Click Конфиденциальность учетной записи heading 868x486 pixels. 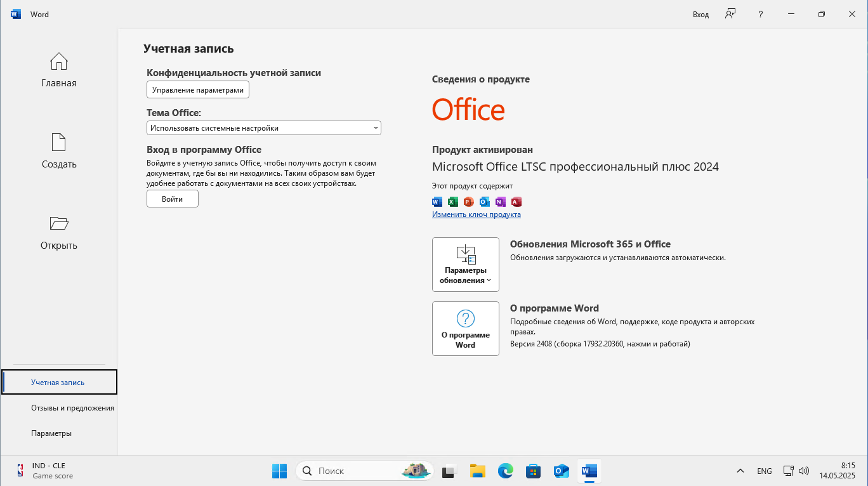coord(234,73)
